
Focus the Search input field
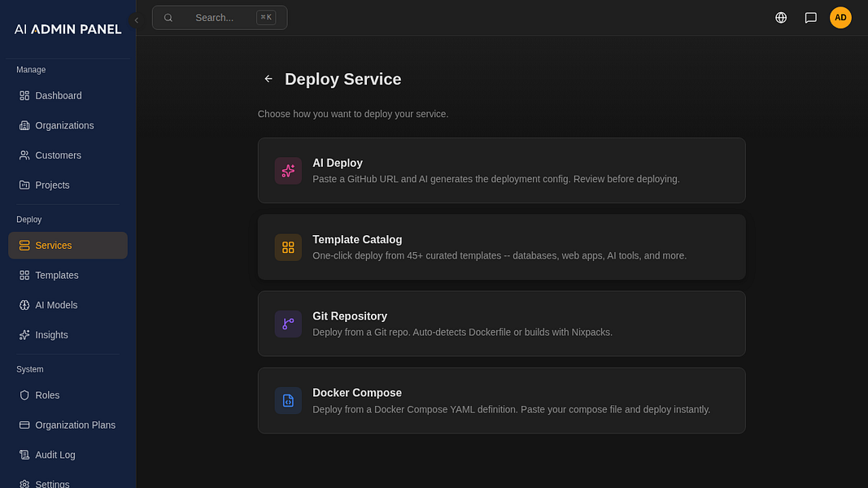(x=220, y=18)
